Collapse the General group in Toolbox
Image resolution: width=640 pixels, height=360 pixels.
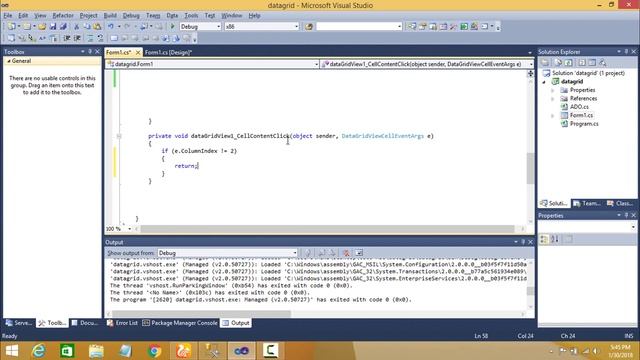click(9, 61)
